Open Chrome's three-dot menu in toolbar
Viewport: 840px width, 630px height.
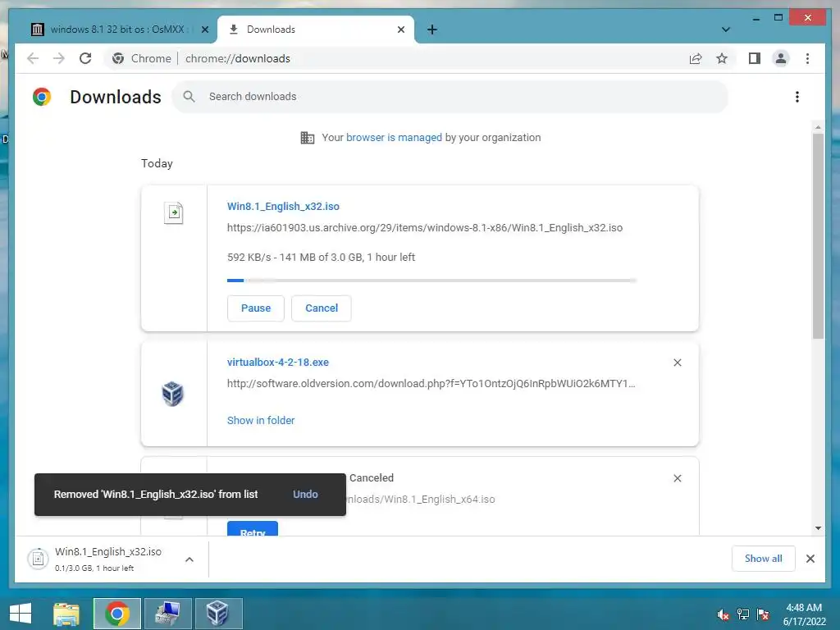pos(808,58)
